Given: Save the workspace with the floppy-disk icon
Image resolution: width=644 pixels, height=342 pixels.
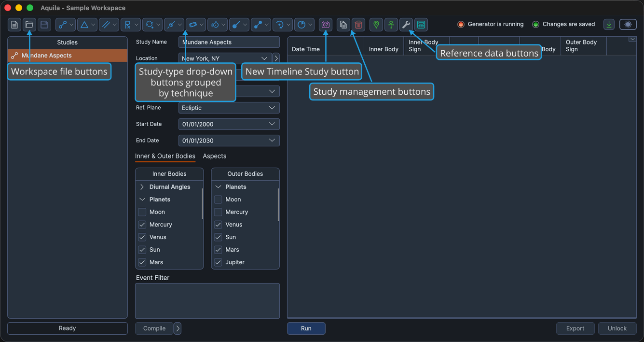Looking at the screenshot, I should [x=44, y=25].
